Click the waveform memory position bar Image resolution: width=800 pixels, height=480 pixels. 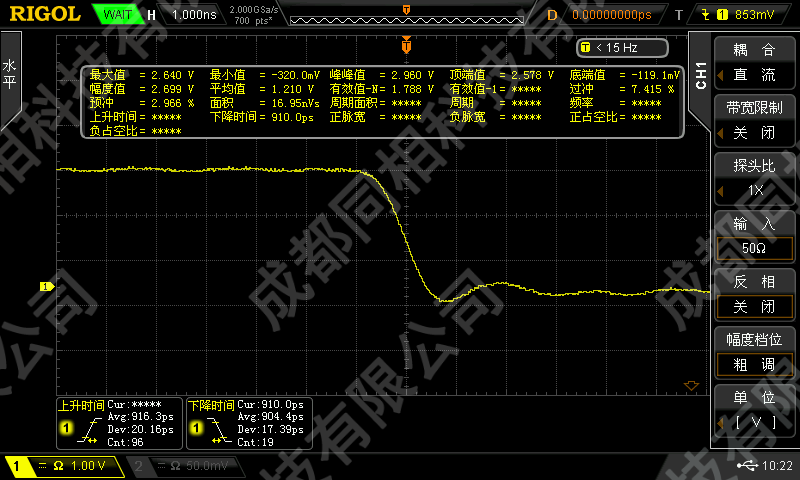click(405, 12)
